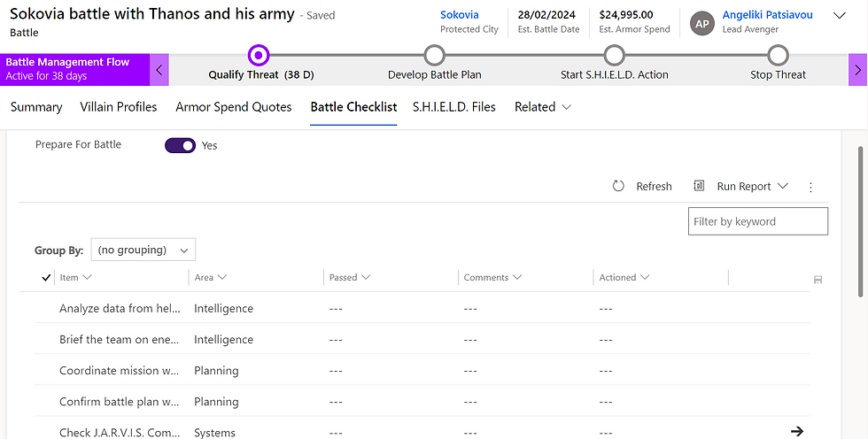Viewport: 868px width, 439px height.
Task: Click the 28/02/2024 Est. Battle Date value
Action: coord(548,15)
